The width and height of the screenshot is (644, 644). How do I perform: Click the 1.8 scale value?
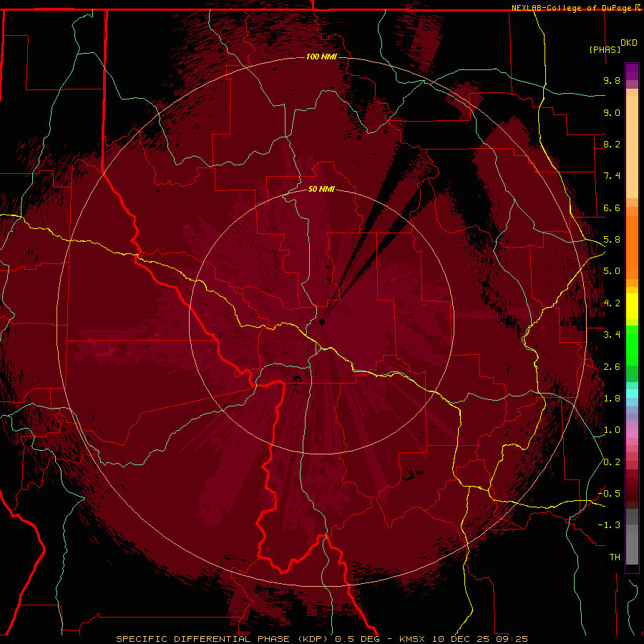(612, 399)
